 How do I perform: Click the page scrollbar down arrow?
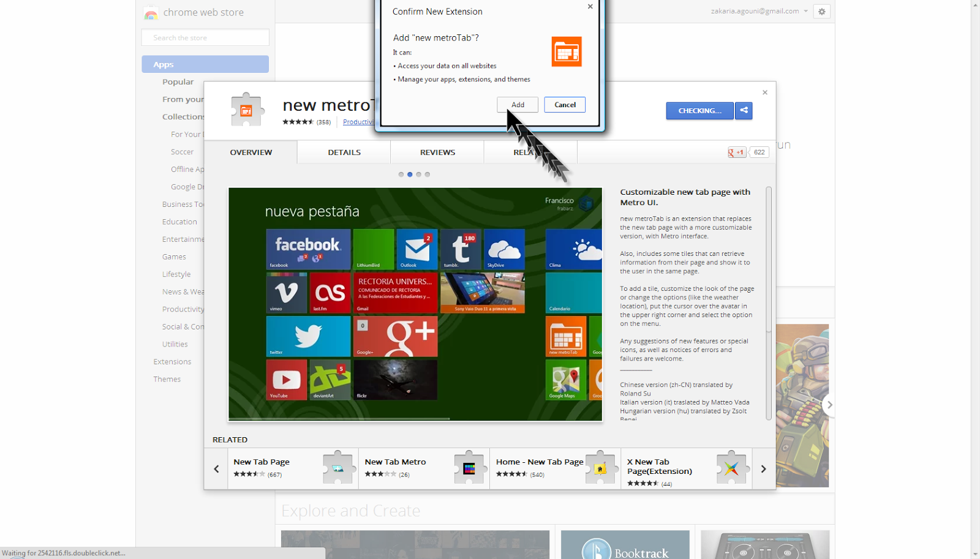tap(975, 554)
